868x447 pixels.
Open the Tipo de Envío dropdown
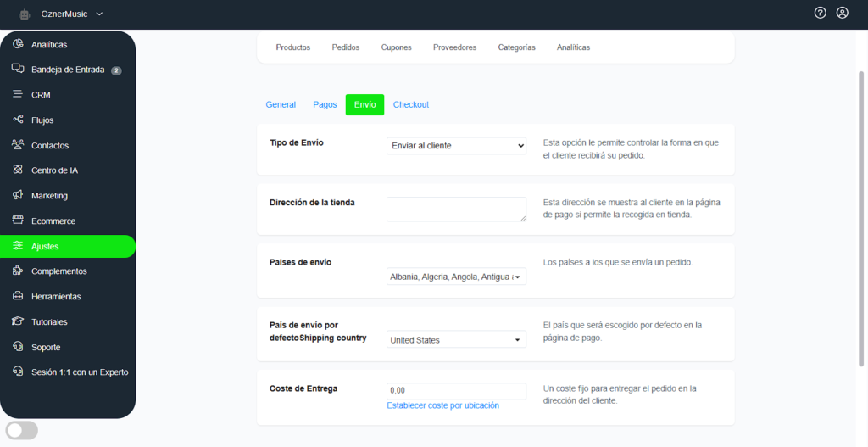[456, 146]
